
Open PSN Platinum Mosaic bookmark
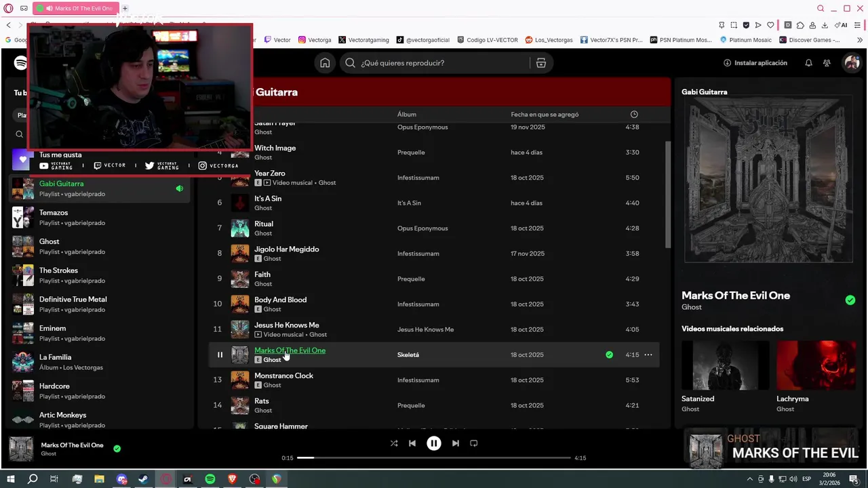tap(681, 40)
